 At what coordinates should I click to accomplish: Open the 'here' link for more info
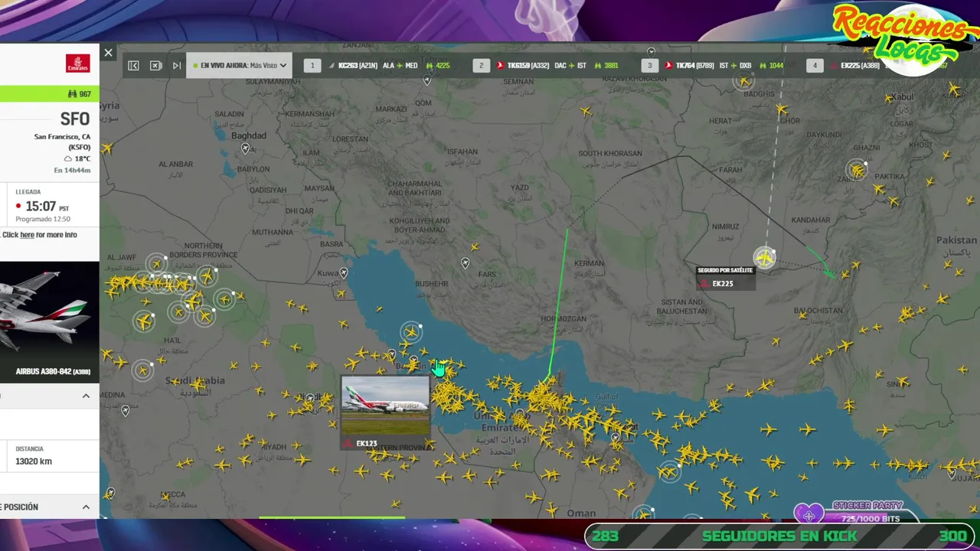(27, 235)
